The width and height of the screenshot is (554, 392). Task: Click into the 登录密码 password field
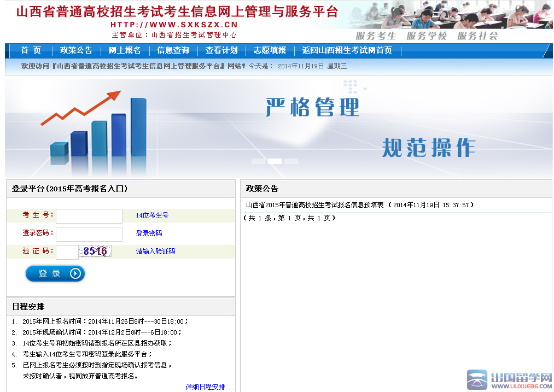tap(89, 234)
